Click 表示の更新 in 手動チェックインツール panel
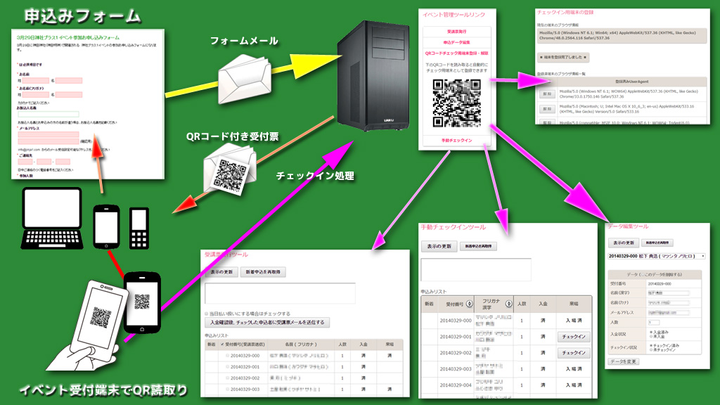The image size is (720, 405). click(439, 246)
